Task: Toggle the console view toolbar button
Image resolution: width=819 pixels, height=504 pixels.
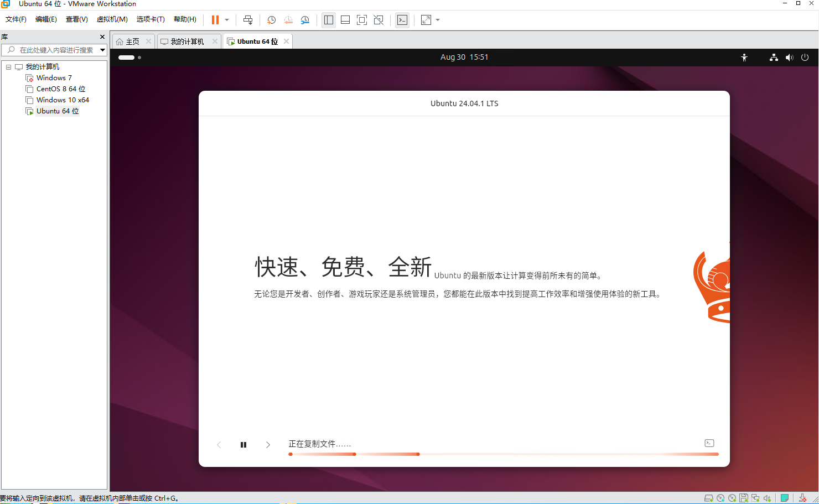Action: click(x=402, y=20)
